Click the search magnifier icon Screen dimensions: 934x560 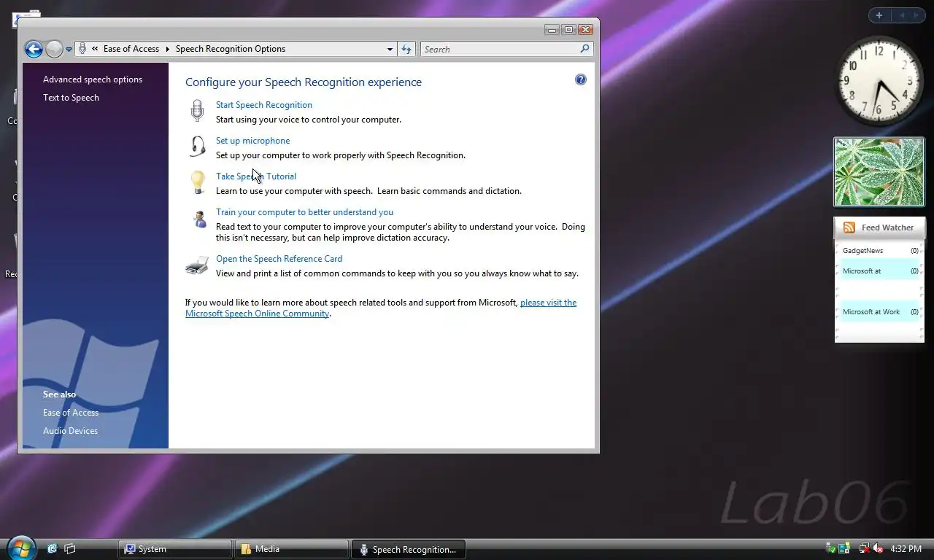tap(584, 49)
